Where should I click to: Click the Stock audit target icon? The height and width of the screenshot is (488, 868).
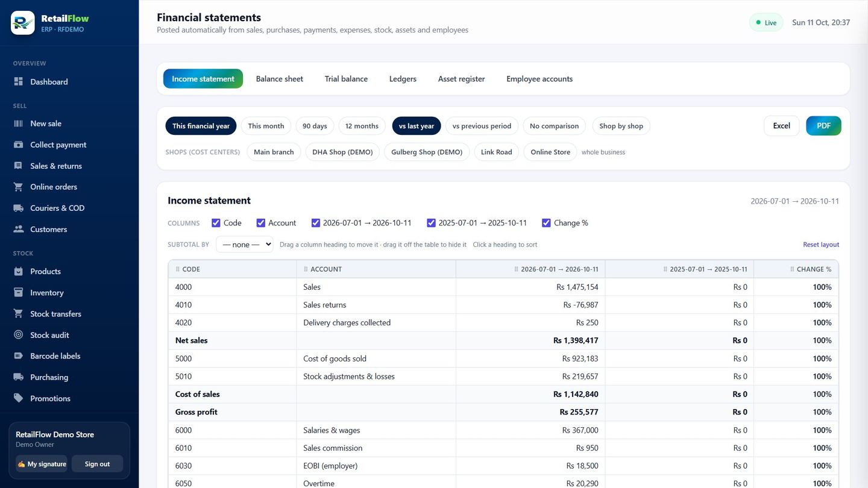tap(19, 335)
